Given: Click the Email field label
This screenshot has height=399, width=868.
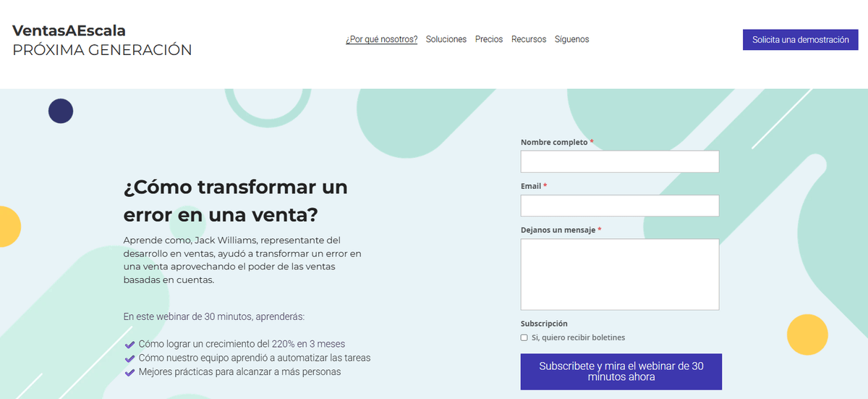Looking at the screenshot, I should pos(531,186).
